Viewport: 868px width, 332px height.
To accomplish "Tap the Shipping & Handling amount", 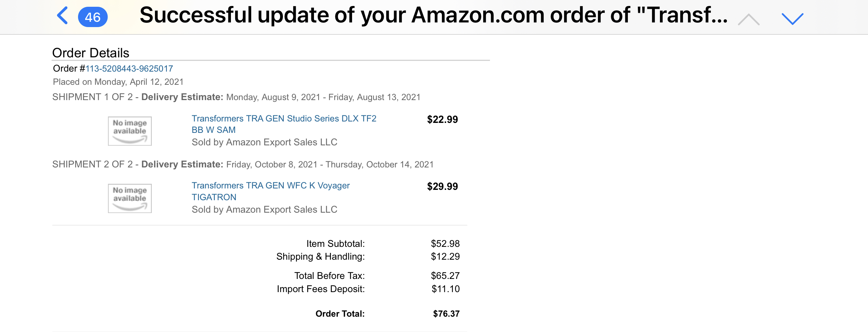I will 445,256.
